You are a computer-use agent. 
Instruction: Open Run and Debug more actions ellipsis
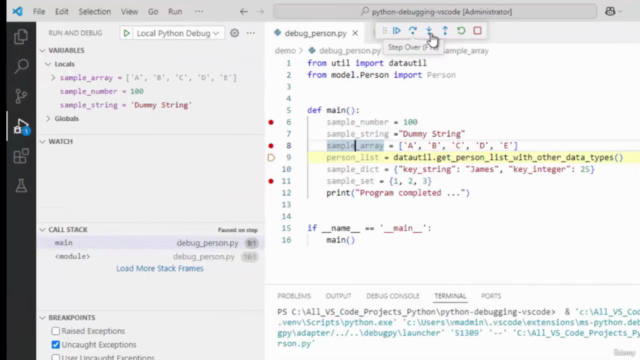pyautogui.click(x=251, y=33)
